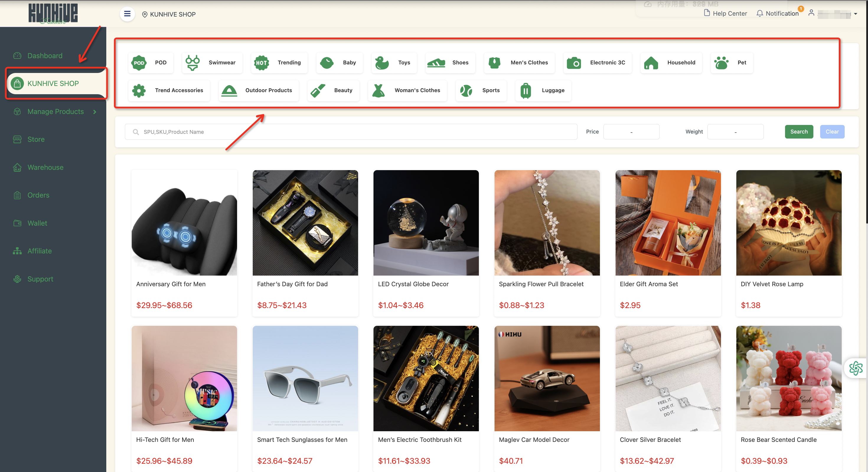Click the POD category badge icon
868x472 pixels.
click(x=139, y=63)
